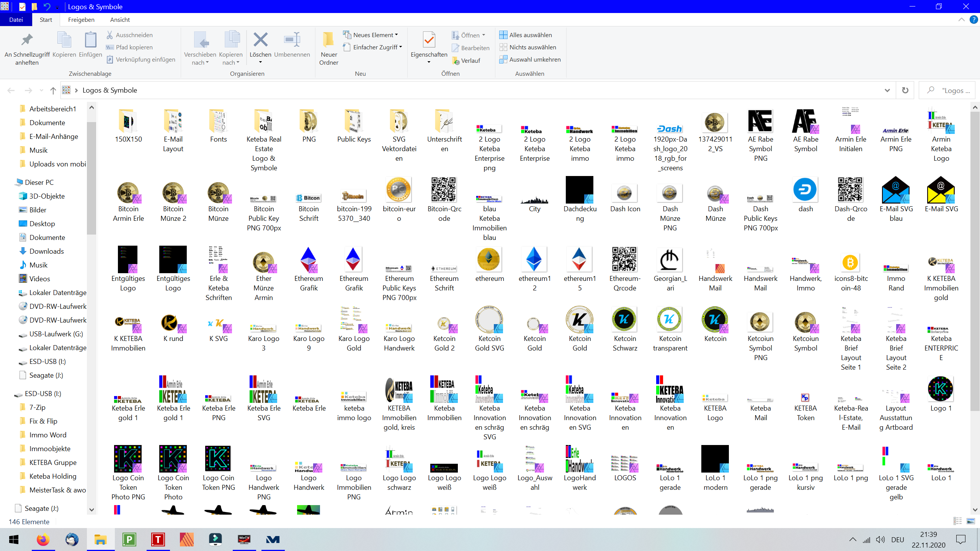Click the Löschen X icon
This screenshot has width=980, height=551.
point(260,40)
